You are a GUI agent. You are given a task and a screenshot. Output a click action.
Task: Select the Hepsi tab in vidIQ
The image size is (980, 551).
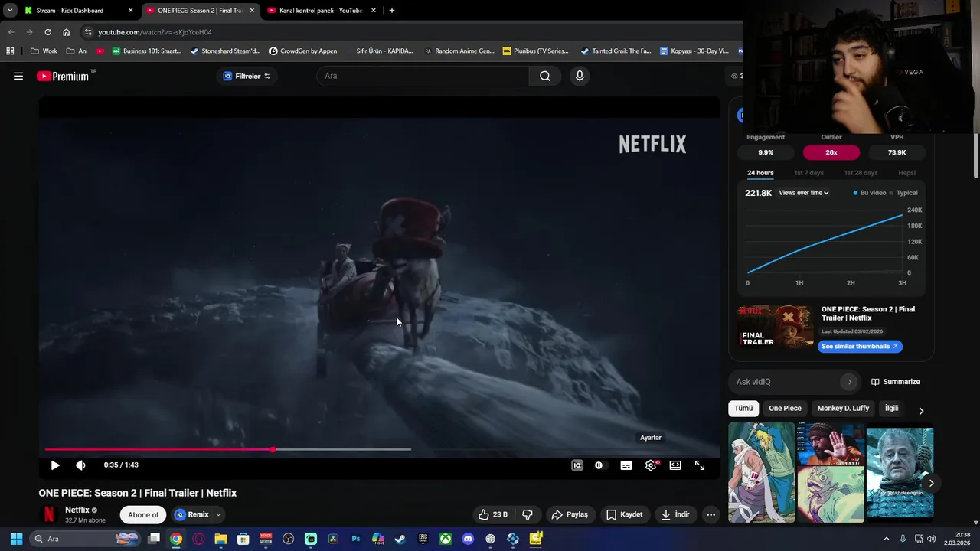[x=906, y=173]
